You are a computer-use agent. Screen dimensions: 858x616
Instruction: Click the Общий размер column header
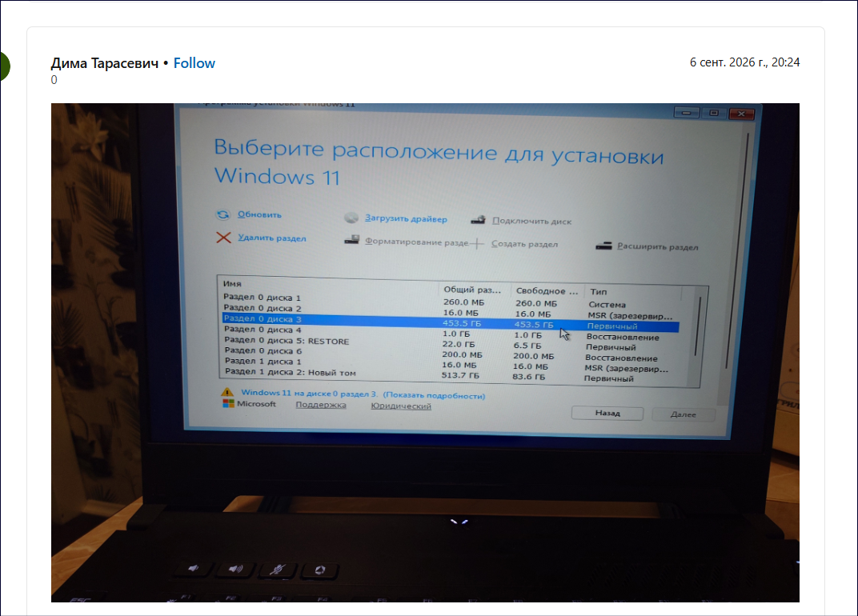[x=472, y=290]
